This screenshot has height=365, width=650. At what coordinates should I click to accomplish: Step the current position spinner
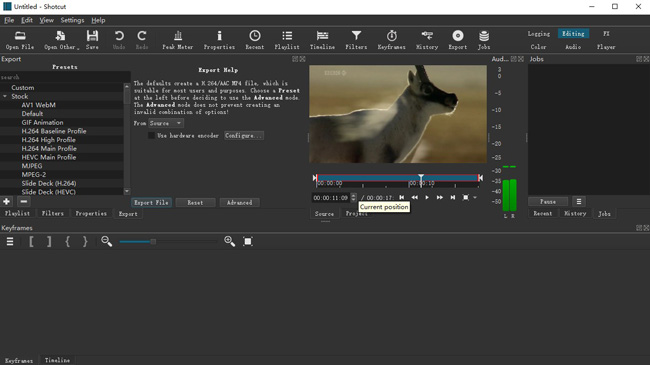353,197
